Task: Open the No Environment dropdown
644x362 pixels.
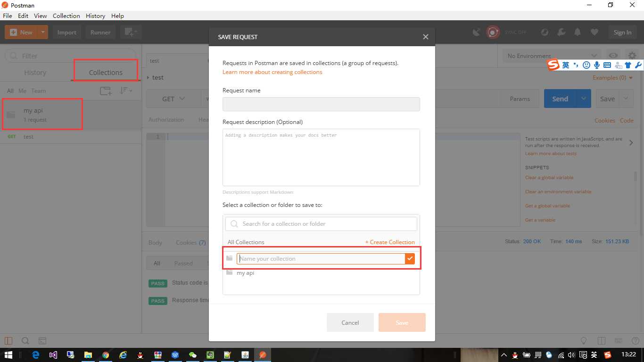Action: click(552, 56)
